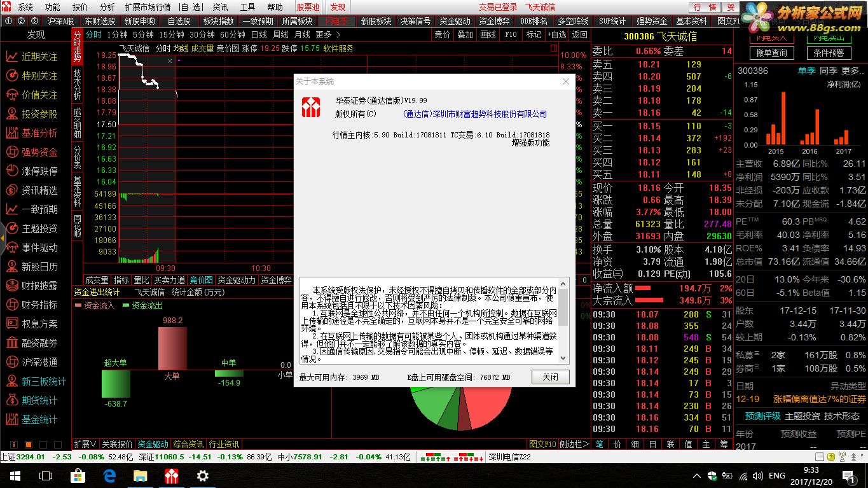868x488 pixels.
Task: Open the 工具 menu
Action: point(247,7)
